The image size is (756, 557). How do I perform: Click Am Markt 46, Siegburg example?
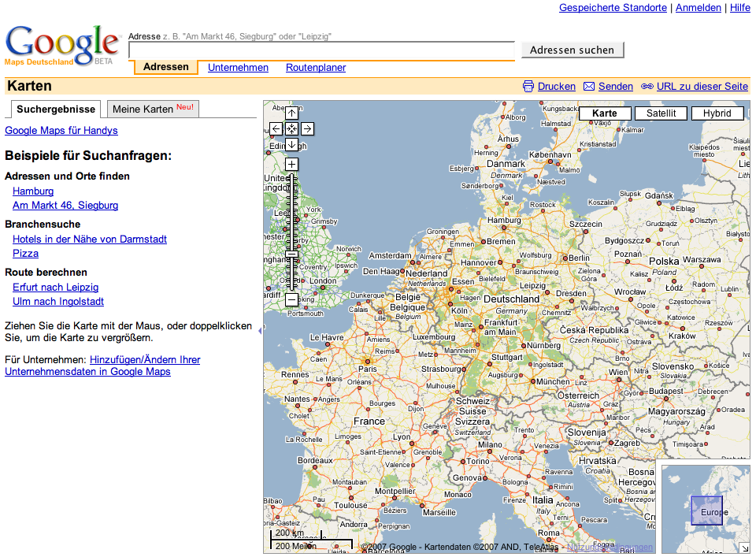pyautogui.click(x=65, y=206)
